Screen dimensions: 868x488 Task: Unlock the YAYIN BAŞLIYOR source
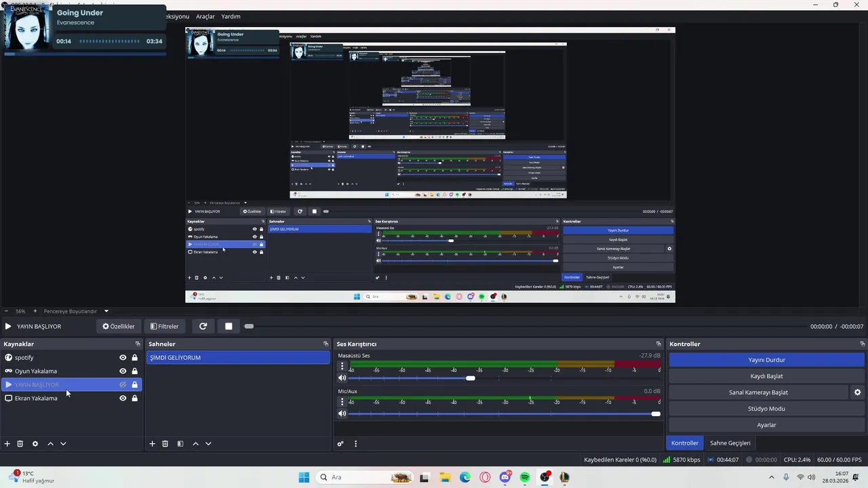click(134, 385)
